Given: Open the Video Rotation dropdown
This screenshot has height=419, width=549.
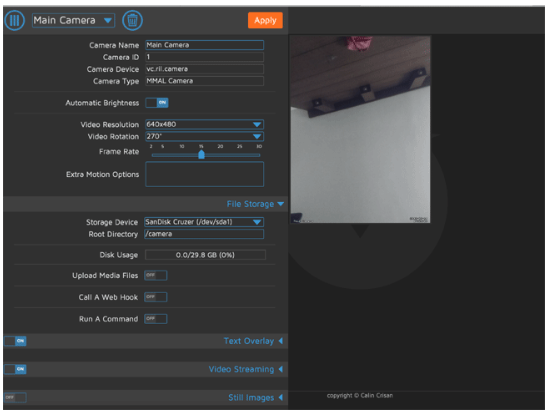Looking at the screenshot, I should click(x=204, y=136).
